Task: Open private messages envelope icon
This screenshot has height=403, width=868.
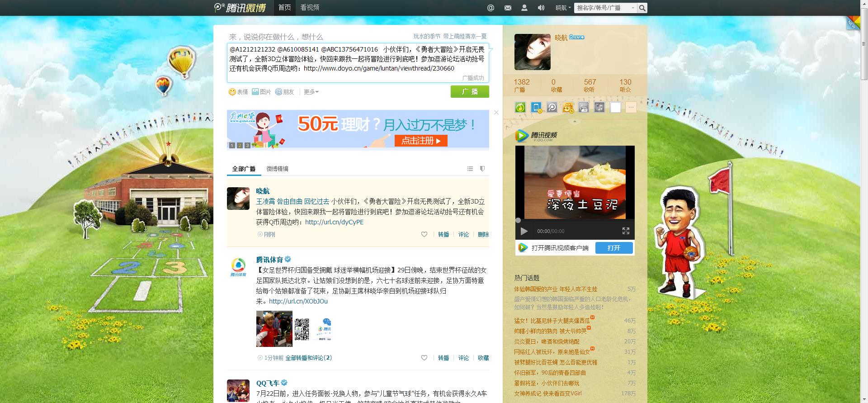Action: pos(508,8)
